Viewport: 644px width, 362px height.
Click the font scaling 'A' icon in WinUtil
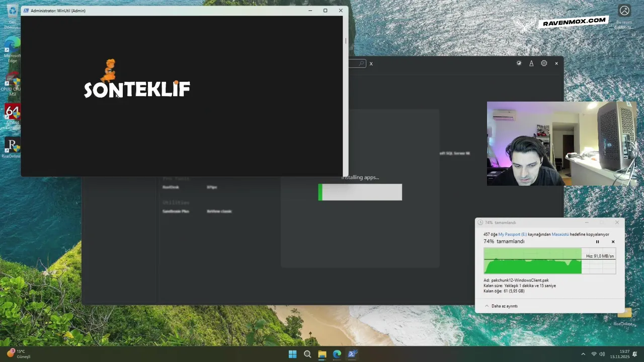tap(531, 63)
